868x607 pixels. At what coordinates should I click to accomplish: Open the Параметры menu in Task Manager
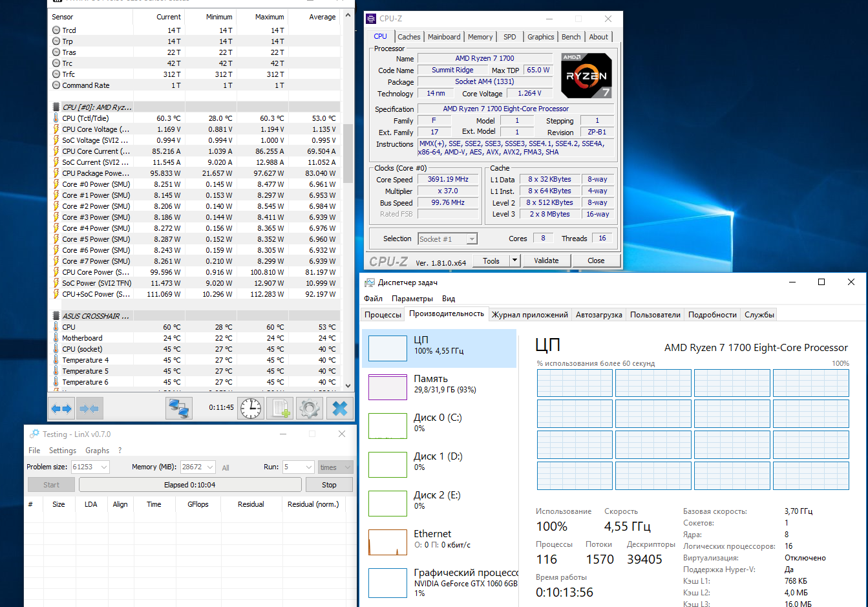412,299
